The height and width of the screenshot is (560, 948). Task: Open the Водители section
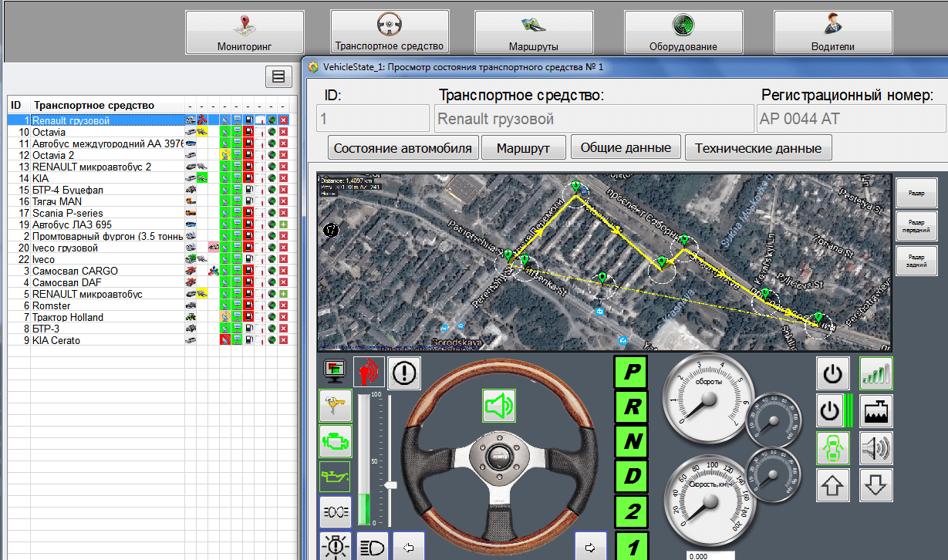pyautogui.click(x=833, y=32)
